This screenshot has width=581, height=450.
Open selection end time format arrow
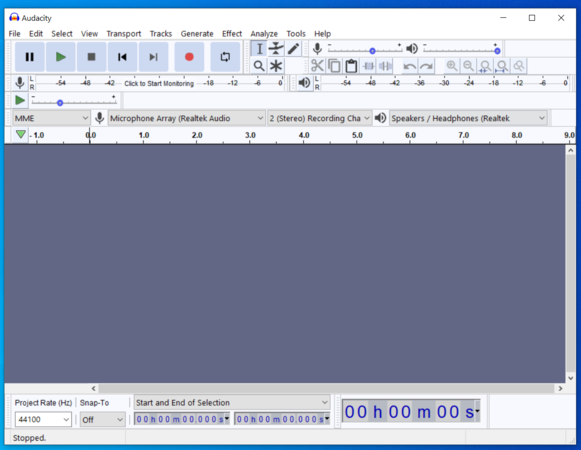coord(327,419)
